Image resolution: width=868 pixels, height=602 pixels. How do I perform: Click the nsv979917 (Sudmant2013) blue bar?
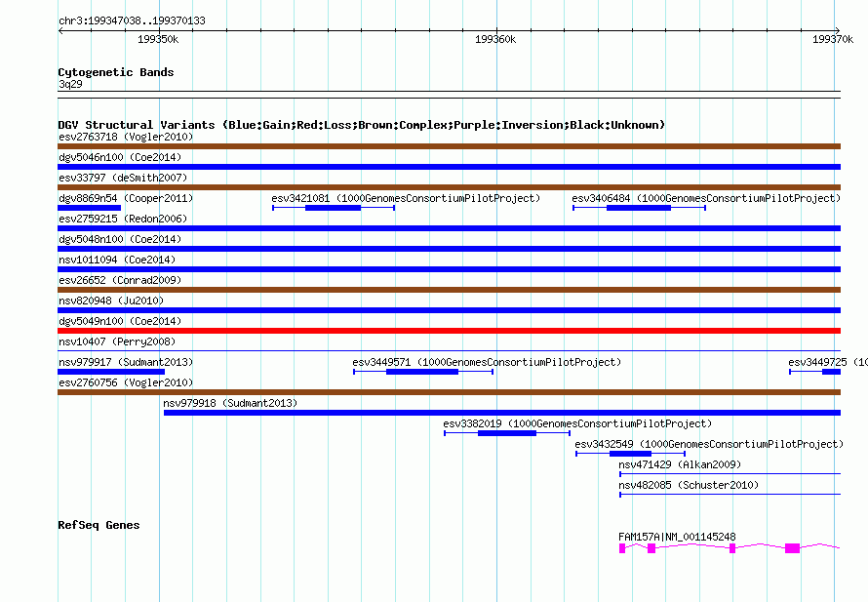click(111, 372)
